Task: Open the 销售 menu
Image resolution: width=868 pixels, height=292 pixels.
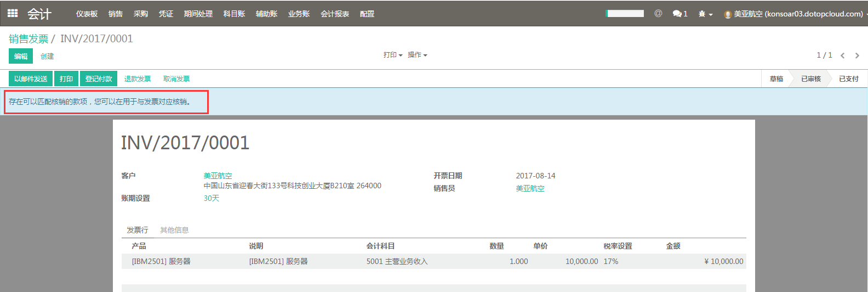Action: (116, 14)
